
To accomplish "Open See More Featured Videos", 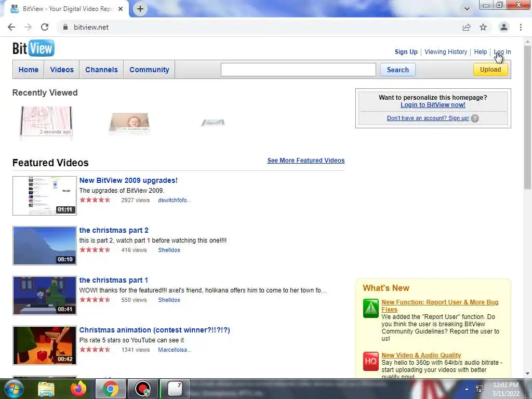I will tap(305, 160).
